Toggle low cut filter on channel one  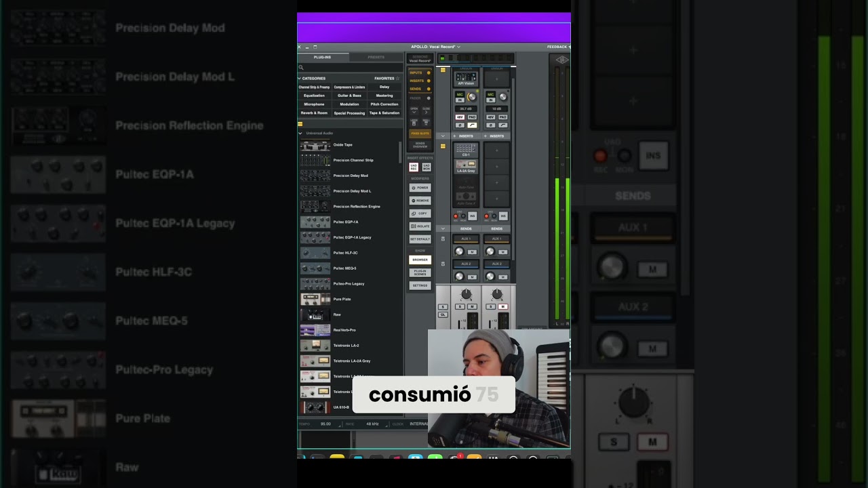pos(472,125)
